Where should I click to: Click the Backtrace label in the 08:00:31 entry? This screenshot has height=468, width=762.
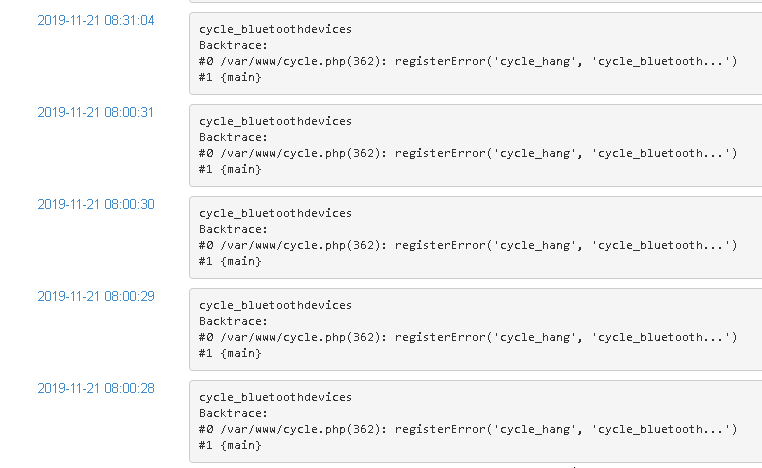tap(233, 137)
